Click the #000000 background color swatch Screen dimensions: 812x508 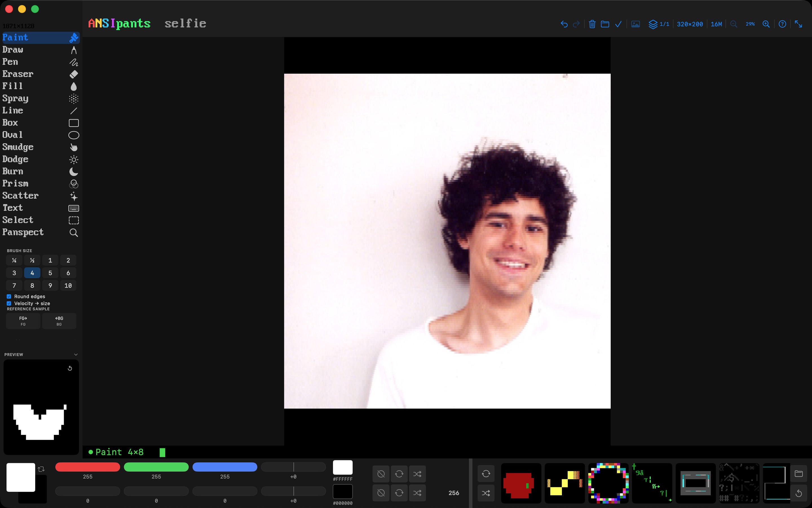click(x=343, y=492)
